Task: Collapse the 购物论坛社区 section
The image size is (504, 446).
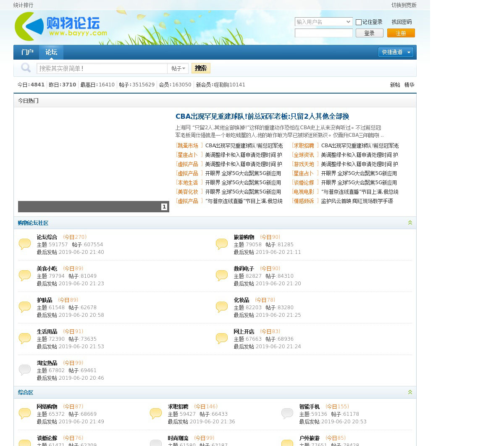Action: [x=410, y=223]
